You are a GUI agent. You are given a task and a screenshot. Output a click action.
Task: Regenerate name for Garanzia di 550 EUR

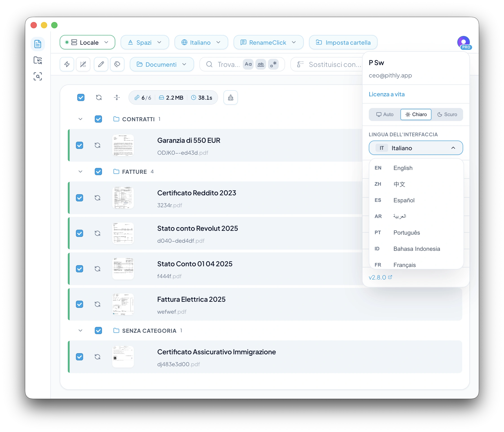point(97,145)
